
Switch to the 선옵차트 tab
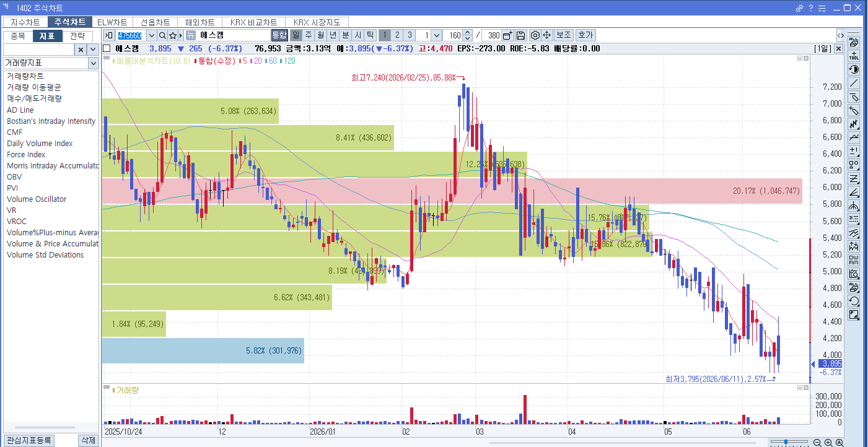pyautogui.click(x=155, y=22)
